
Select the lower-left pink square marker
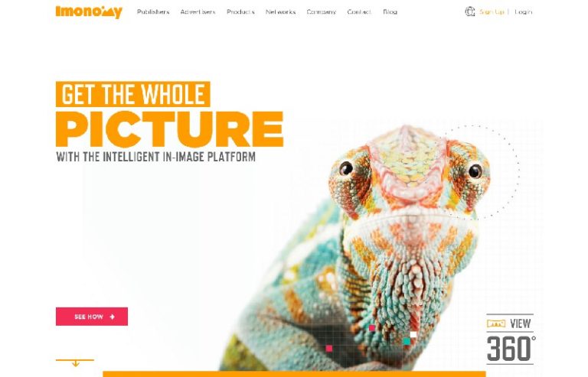[329, 349]
